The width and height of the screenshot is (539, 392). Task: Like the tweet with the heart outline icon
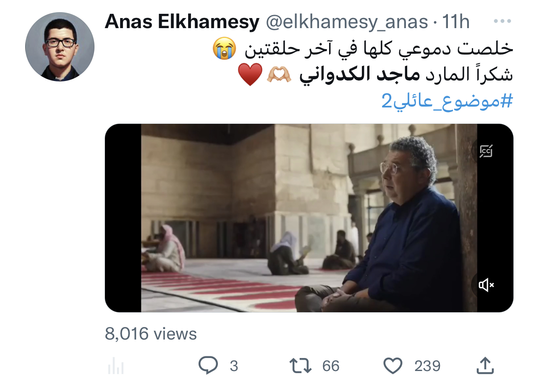point(393,366)
